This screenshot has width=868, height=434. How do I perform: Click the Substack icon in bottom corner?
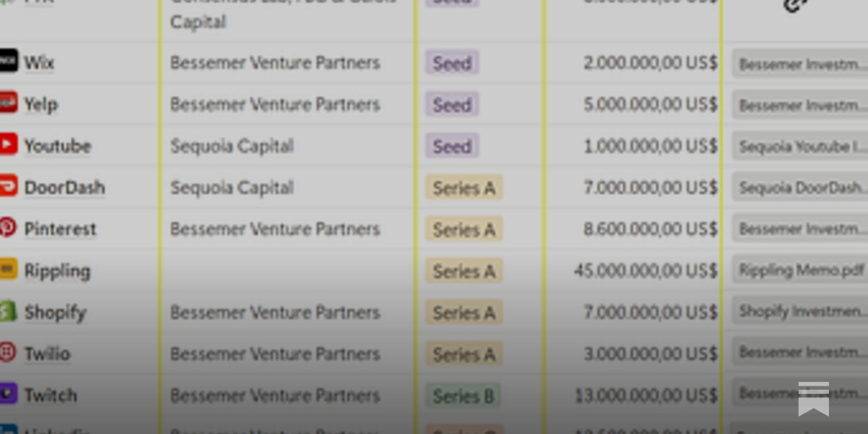[813, 399]
